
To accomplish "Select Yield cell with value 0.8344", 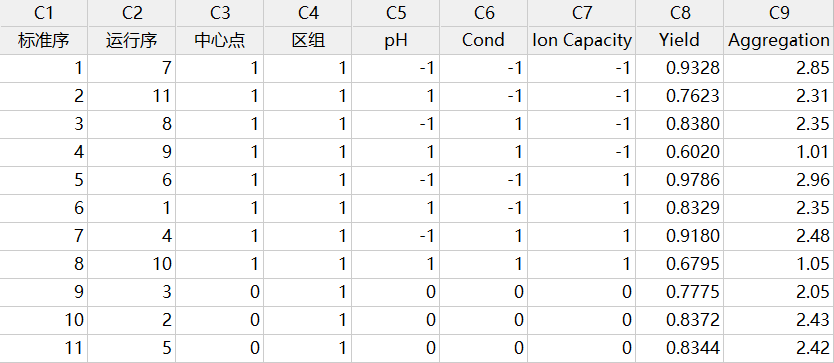I will click(679, 349).
